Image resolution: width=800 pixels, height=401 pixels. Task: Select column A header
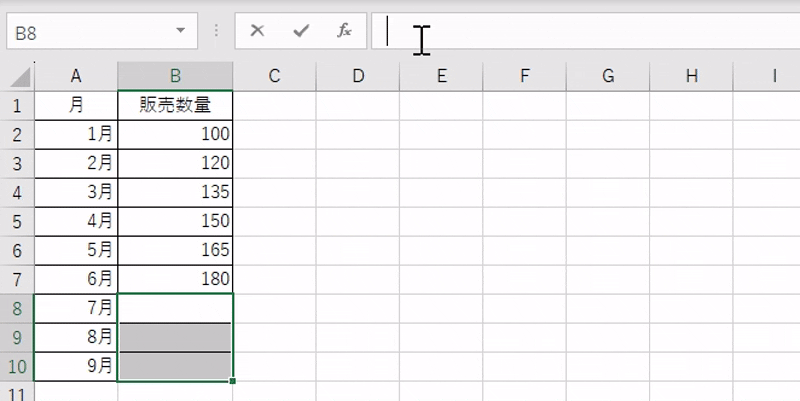76,76
